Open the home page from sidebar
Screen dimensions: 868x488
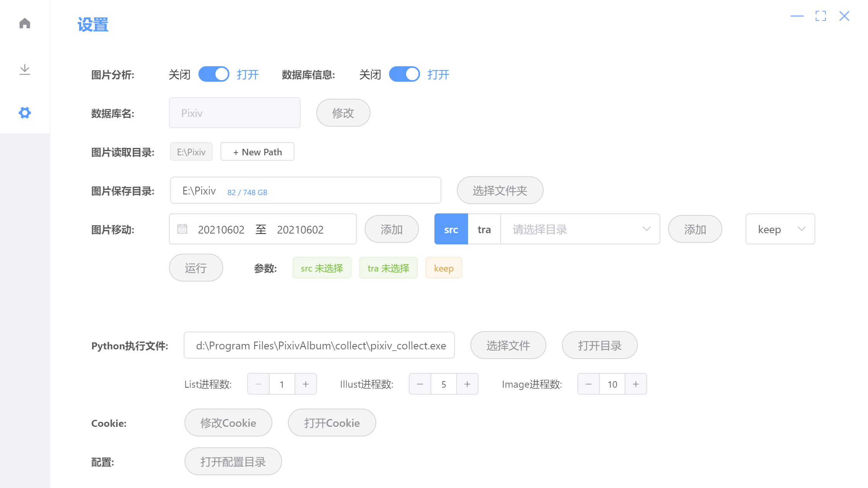pos(25,23)
